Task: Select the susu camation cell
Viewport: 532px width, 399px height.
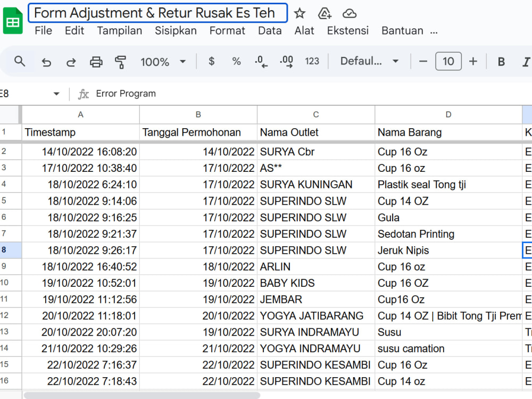Action: pos(448,348)
